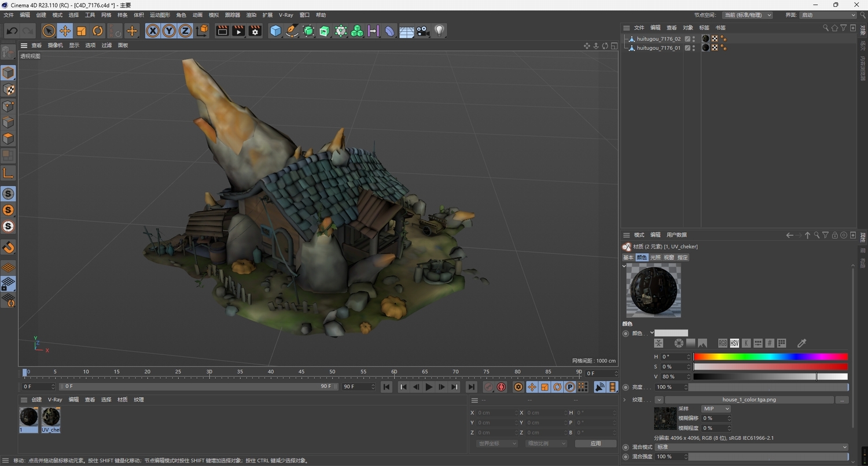The image size is (868, 466).
Task: Toggle the Z axis lock
Action: pos(185,31)
